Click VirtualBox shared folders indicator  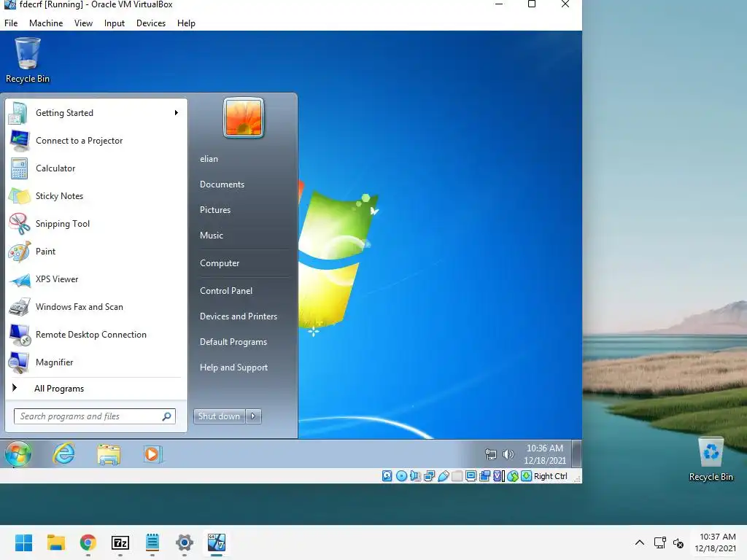click(x=457, y=475)
